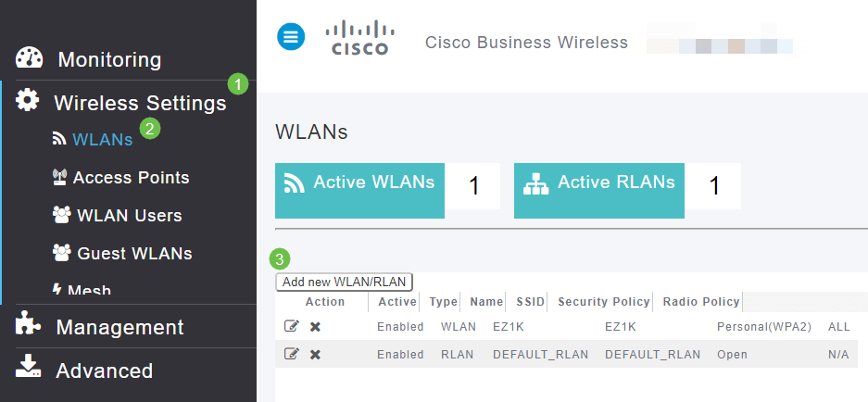Collapse the Wireless Settings section
This screenshot has height=402, width=868.
coord(140,103)
